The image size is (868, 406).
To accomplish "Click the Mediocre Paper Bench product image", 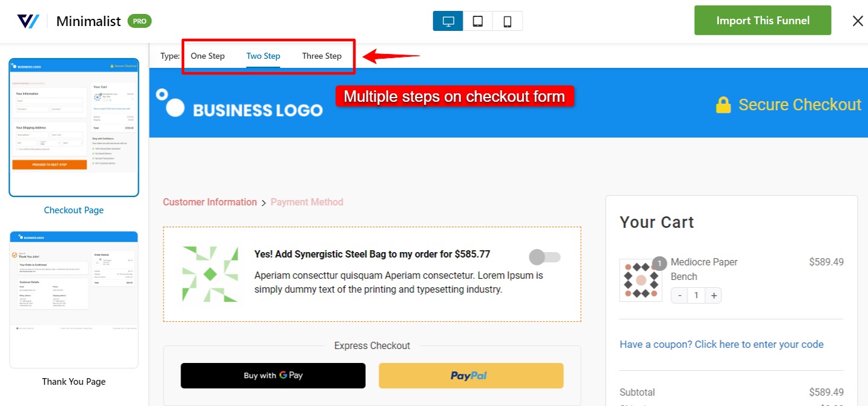I will coord(641,280).
